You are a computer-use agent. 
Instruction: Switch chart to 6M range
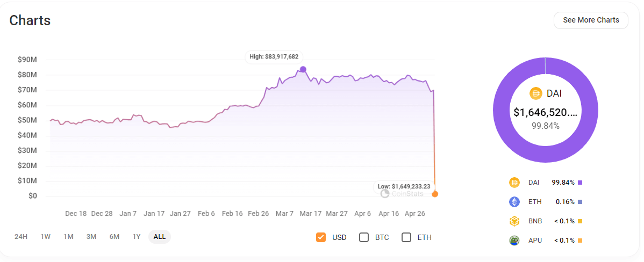[x=115, y=237]
